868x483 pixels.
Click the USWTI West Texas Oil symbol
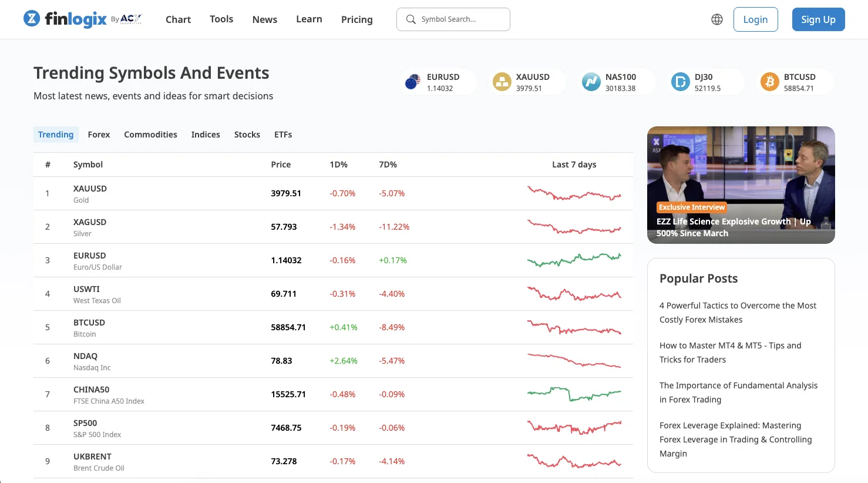coord(86,289)
